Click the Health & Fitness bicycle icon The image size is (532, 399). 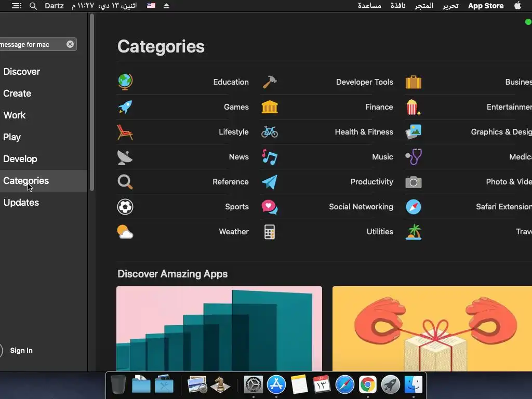tap(270, 131)
